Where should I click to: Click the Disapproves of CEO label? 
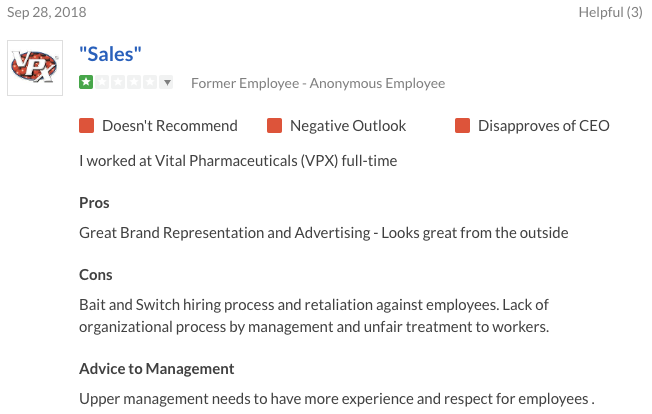(x=544, y=126)
